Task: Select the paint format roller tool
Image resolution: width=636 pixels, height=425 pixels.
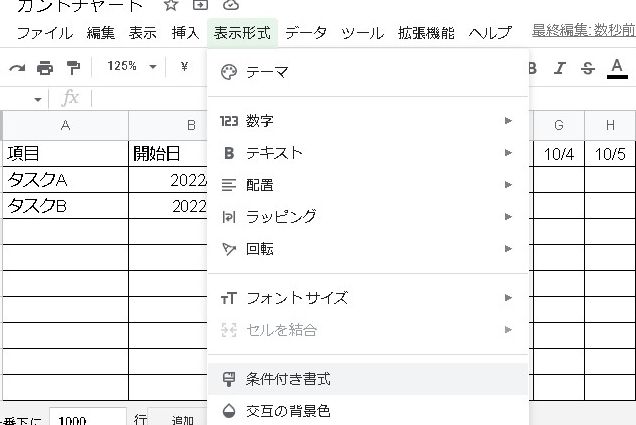Action: [73, 67]
